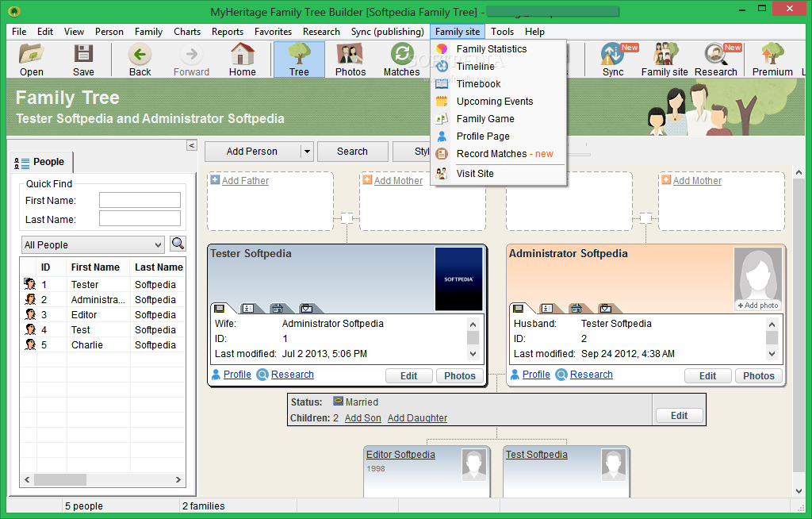This screenshot has width=812, height=519.
Task: Open the Matches toolbar icon
Action: pos(402,60)
